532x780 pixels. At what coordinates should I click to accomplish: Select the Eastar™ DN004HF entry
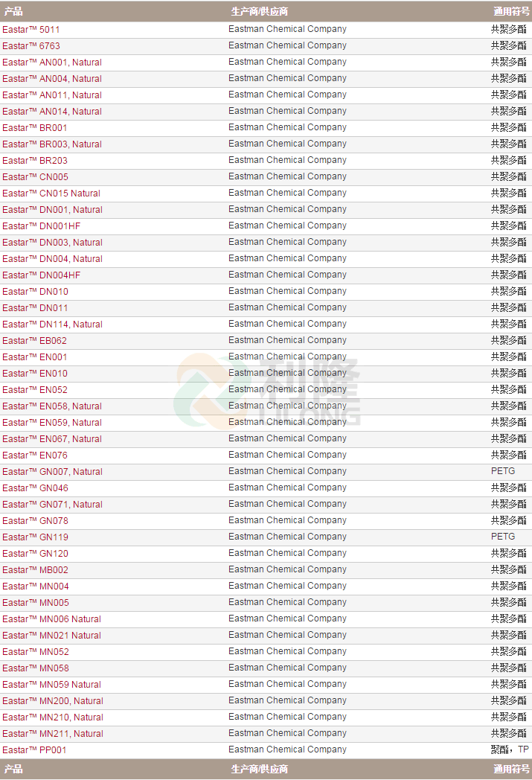(42, 275)
